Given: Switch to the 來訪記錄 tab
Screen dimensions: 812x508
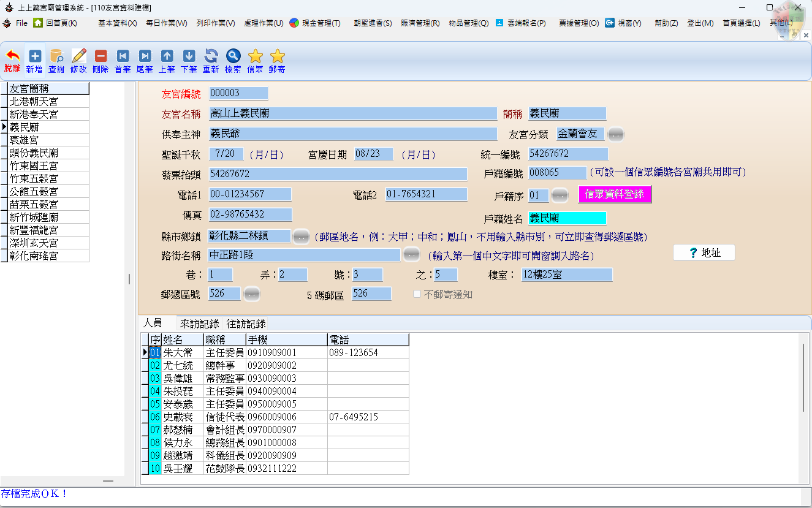Looking at the screenshot, I should click(x=199, y=324).
